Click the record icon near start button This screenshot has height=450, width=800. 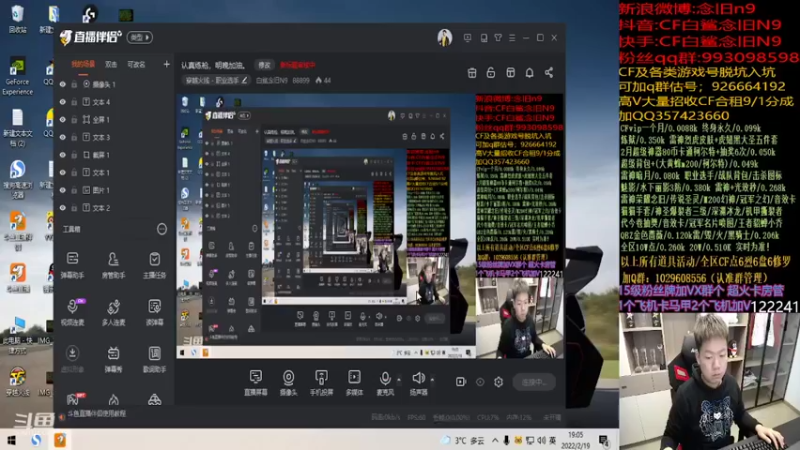coord(461,382)
